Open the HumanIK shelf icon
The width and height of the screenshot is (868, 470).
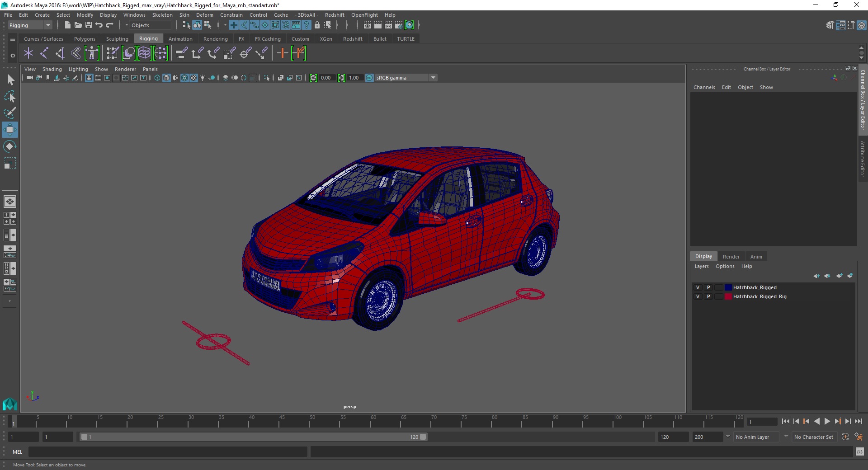92,53
